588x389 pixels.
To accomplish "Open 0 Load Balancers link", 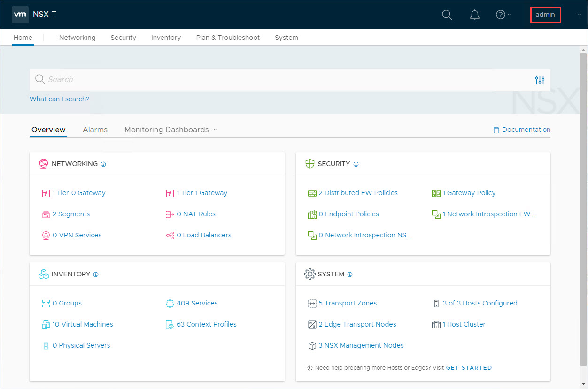I will point(204,235).
